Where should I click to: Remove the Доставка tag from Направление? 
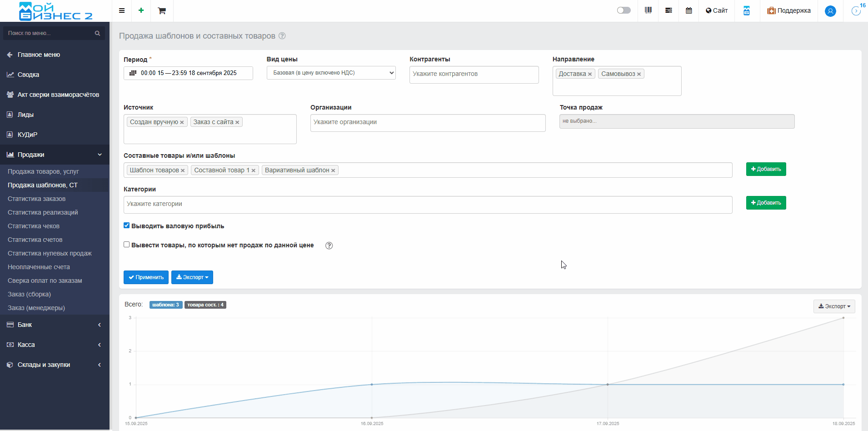(590, 74)
